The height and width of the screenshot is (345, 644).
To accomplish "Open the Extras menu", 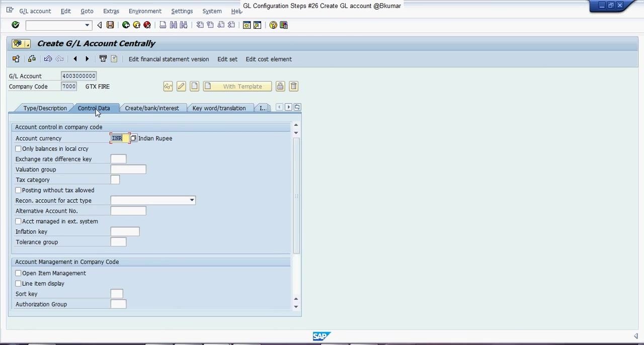I will [111, 11].
